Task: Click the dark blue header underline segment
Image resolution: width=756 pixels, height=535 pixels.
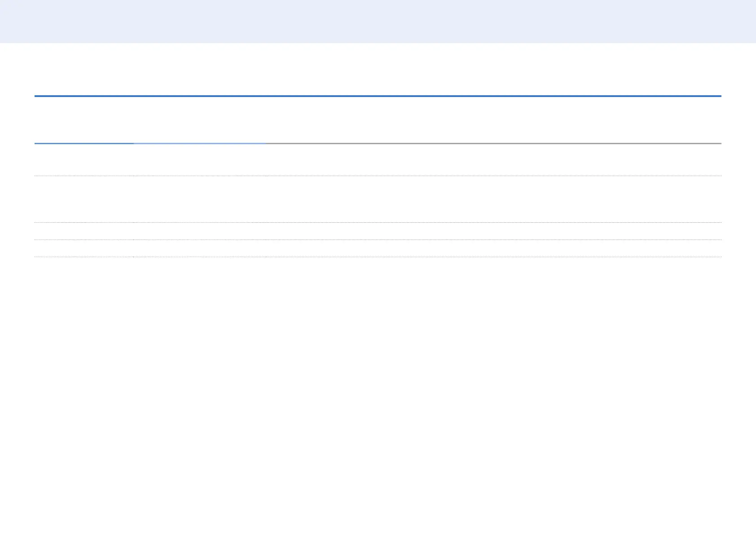Action: click(x=84, y=143)
